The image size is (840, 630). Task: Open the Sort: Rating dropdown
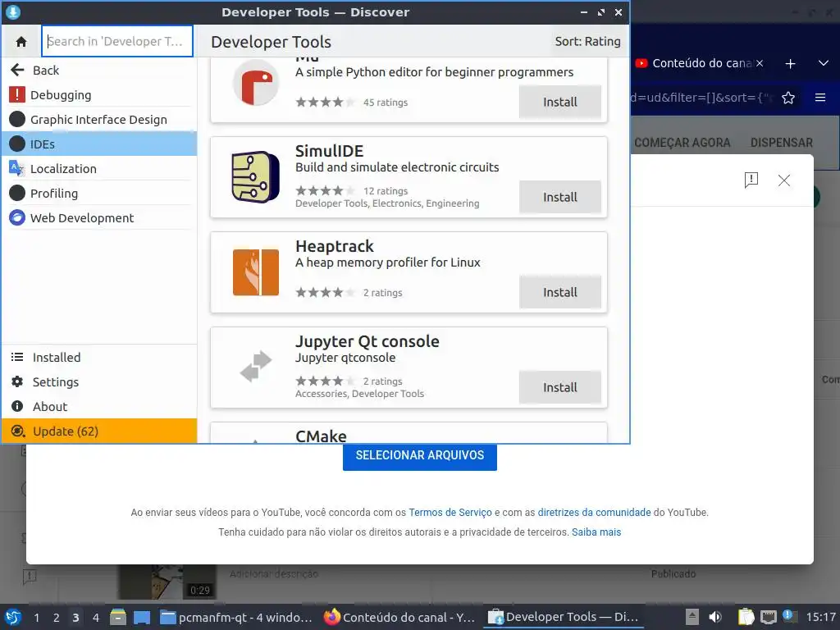tap(587, 41)
